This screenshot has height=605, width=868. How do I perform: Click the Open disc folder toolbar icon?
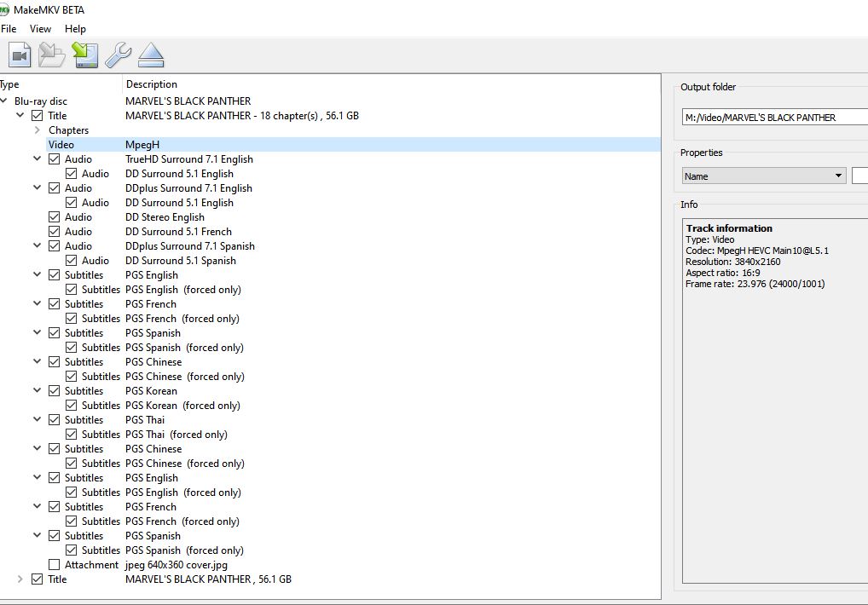51,55
